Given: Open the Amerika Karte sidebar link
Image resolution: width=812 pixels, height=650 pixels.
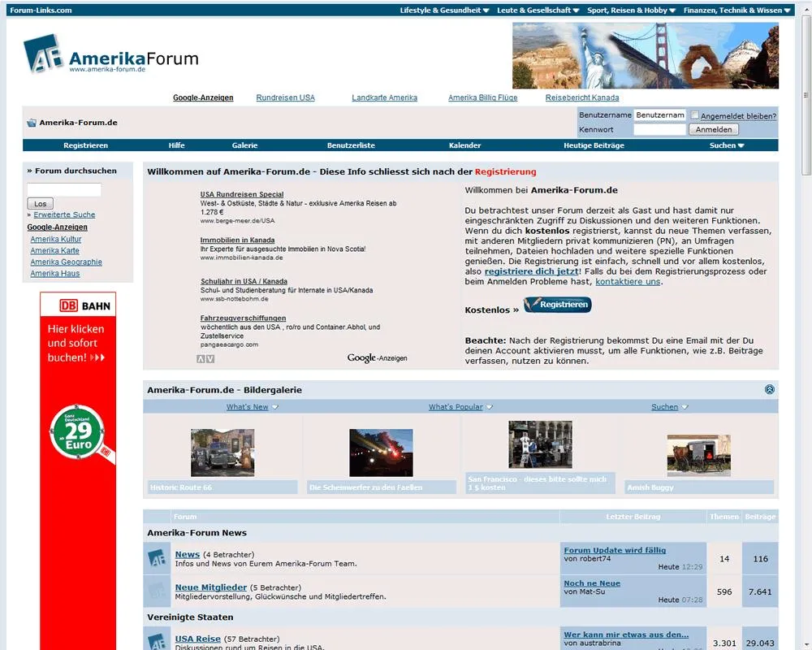Looking at the screenshot, I should (x=55, y=250).
